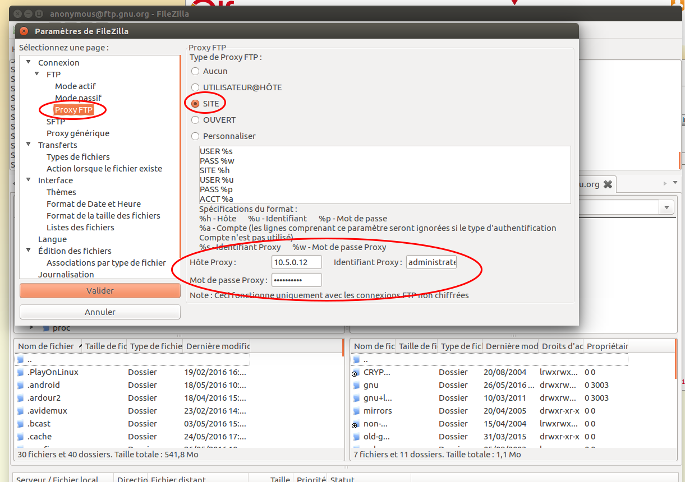685x482 pixels.
Task: Click the .android local folder icon
Action: (x=20, y=384)
